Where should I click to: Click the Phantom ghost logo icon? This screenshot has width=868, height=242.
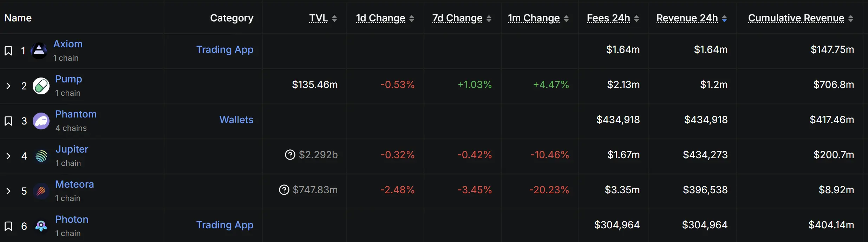tap(41, 121)
